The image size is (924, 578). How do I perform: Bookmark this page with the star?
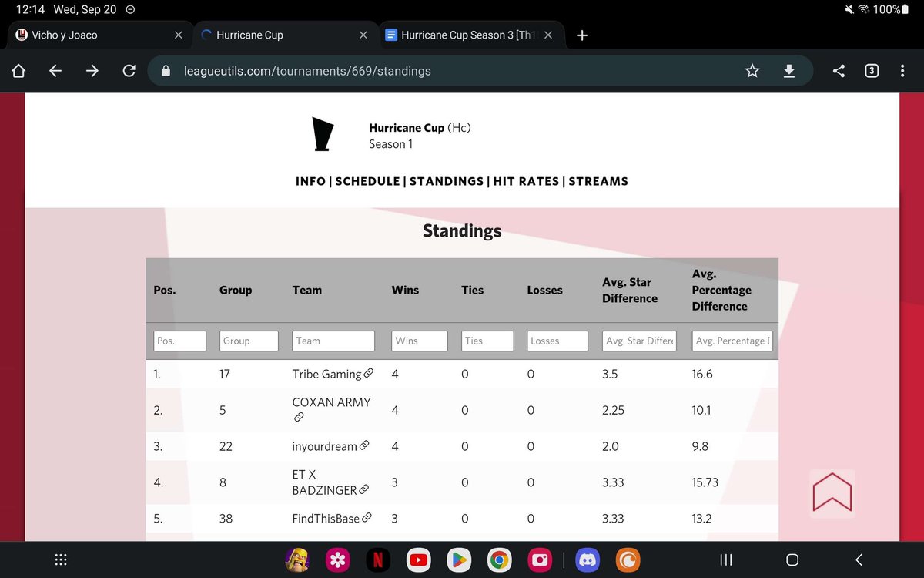[x=752, y=71]
